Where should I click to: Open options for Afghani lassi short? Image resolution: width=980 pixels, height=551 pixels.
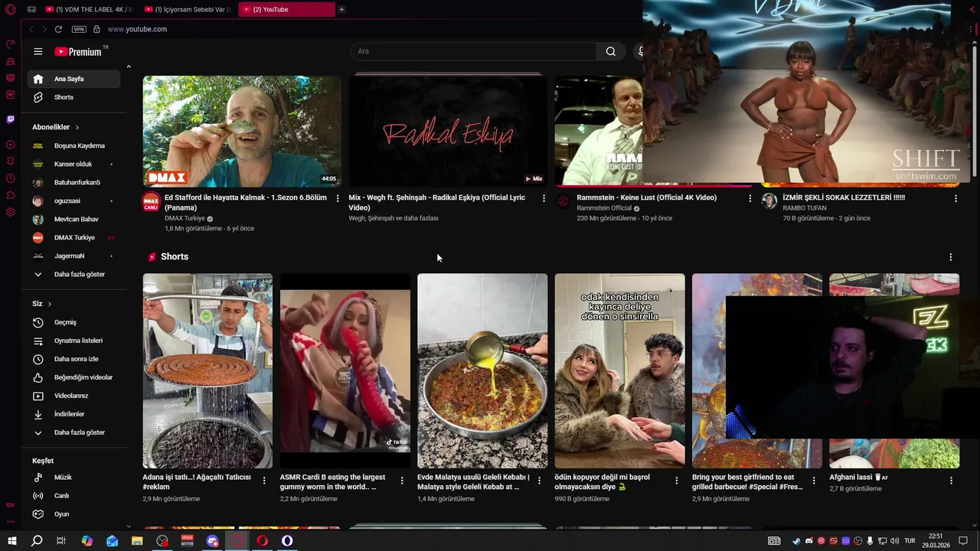point(951,481)
